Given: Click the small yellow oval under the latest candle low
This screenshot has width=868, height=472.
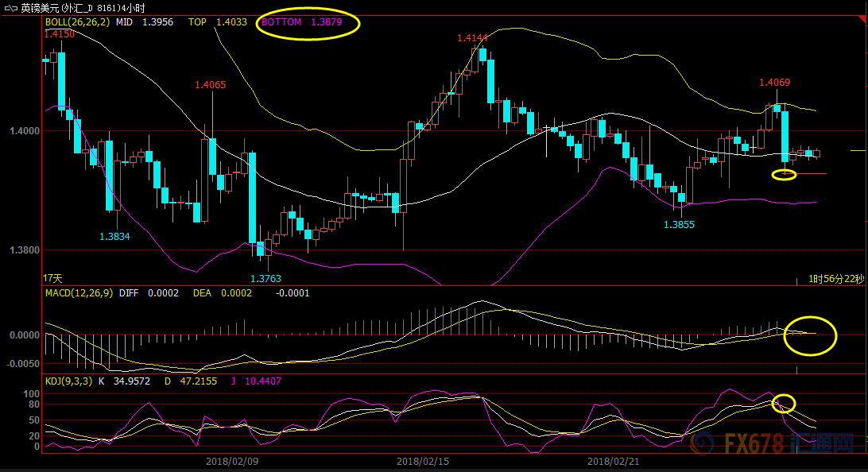Looking at the screenshot, I should (x=784, y=174).
